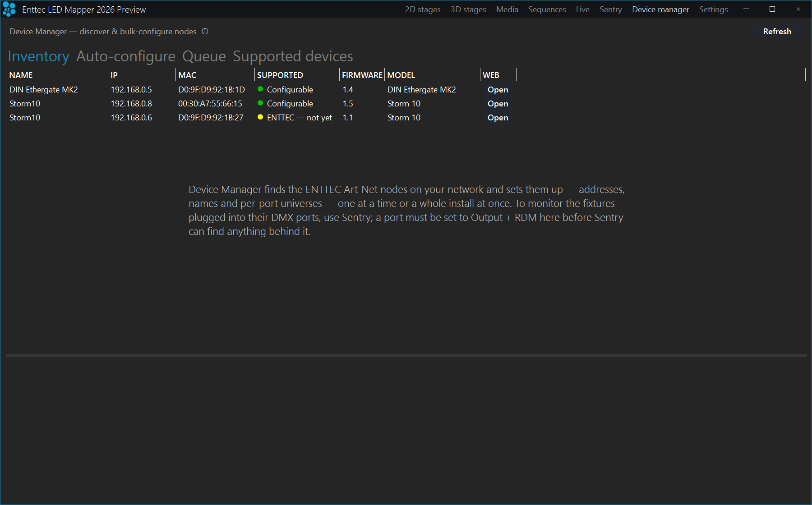Open the 3D stages section

[x=468, y=9]
